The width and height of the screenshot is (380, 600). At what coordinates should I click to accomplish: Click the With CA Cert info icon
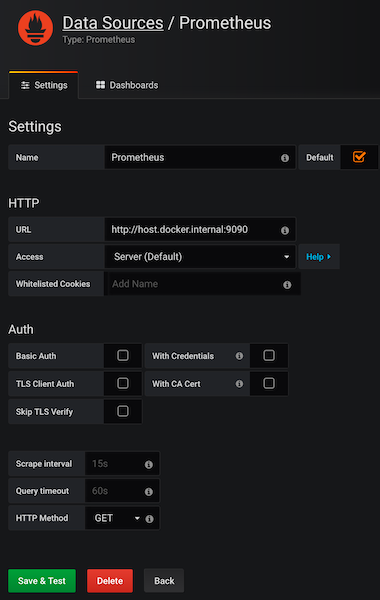tap(239, 383)
